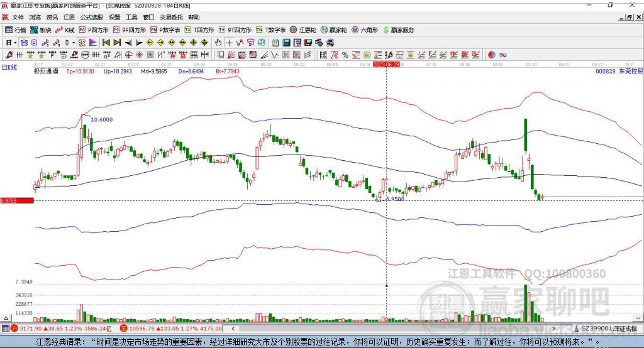Click the Dn=8.6494 value

coord(191,71)
